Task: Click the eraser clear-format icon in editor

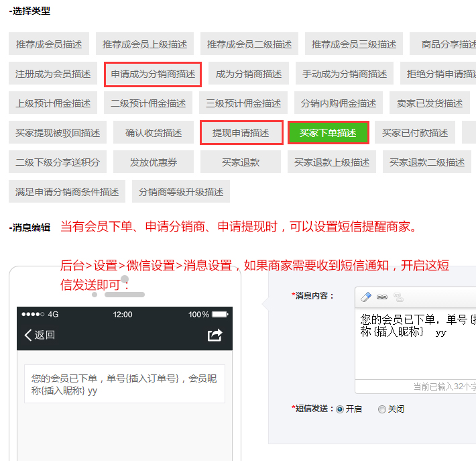Action: pyautogui.click(x=366, y=297)
